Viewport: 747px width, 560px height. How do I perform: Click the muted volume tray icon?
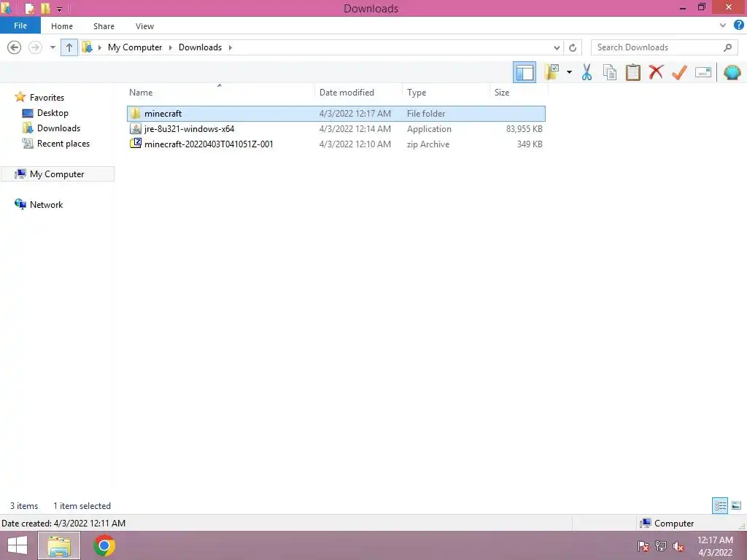(678, 545)
